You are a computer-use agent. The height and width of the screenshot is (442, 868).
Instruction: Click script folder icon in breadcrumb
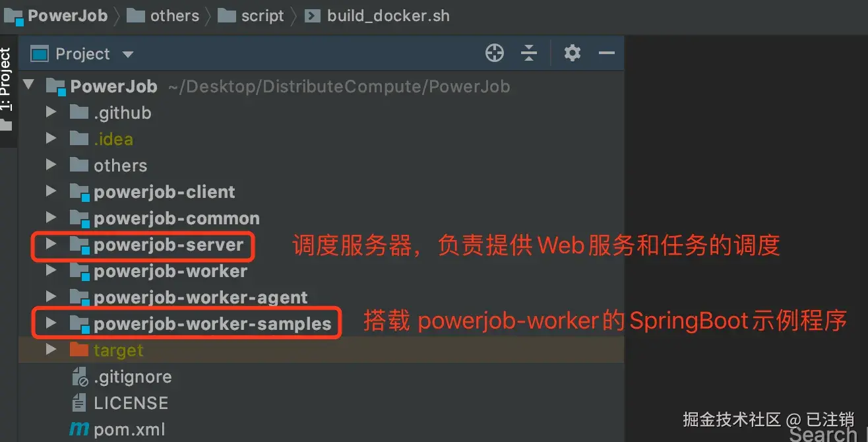click(x=228, y=15)
